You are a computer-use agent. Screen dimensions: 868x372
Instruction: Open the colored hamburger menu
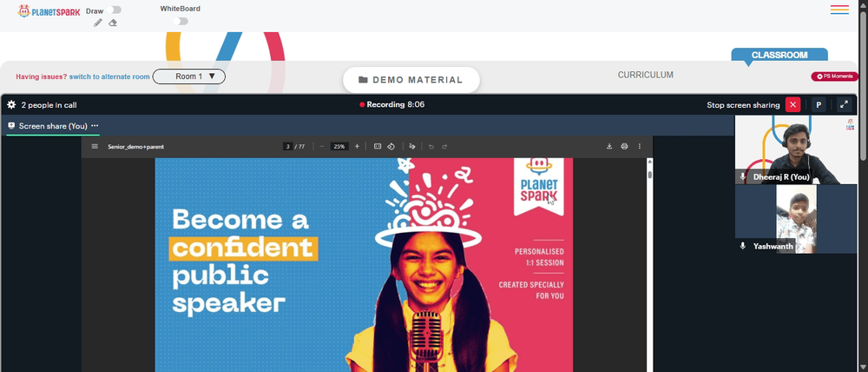click(839, 10)
